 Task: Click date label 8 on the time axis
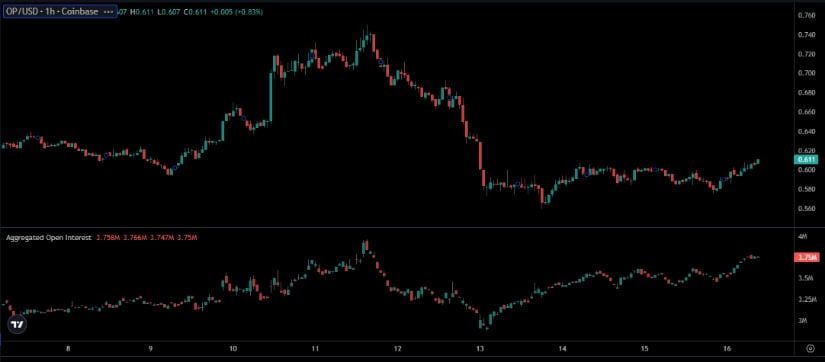click(x=68, y=348)
